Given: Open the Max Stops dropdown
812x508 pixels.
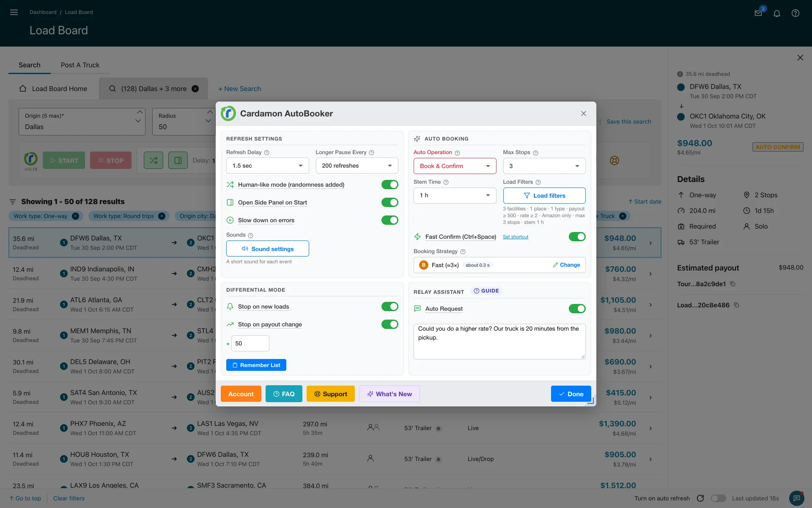Looking at the screenshot, I should point(544,166).
